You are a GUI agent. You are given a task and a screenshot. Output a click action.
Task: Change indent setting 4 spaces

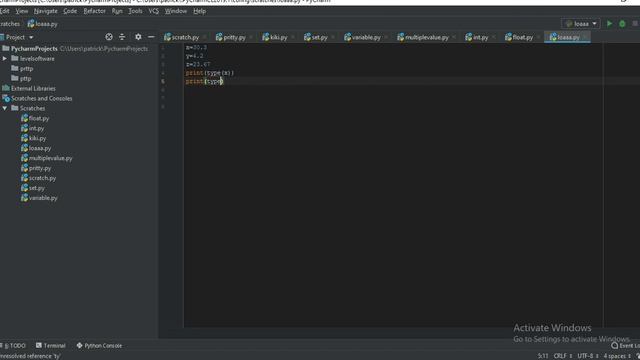click(617, 356)
